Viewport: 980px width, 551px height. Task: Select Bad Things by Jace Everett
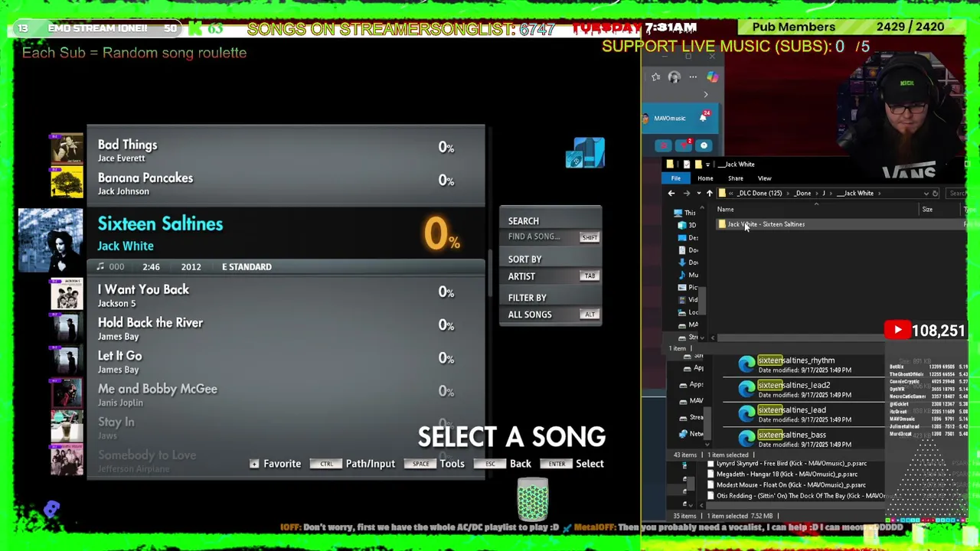tap(286, 151)
